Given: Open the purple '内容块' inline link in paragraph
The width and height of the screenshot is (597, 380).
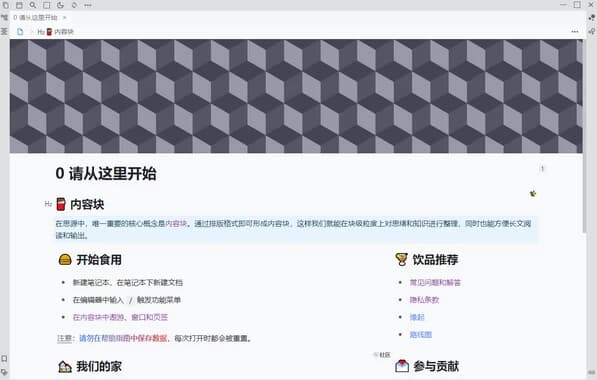Looking at the screenshot, I should 176,224.
